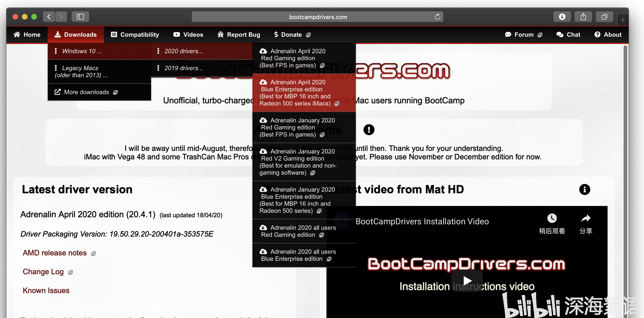Click cloud icon for January 2020 Red V2 edition
The width and height of the screenshot is (644, 318).
tap(263, 151)
